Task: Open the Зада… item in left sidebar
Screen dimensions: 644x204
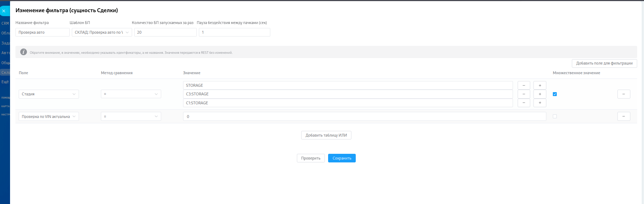Action: pyautogui.click(x=5, y=43)
